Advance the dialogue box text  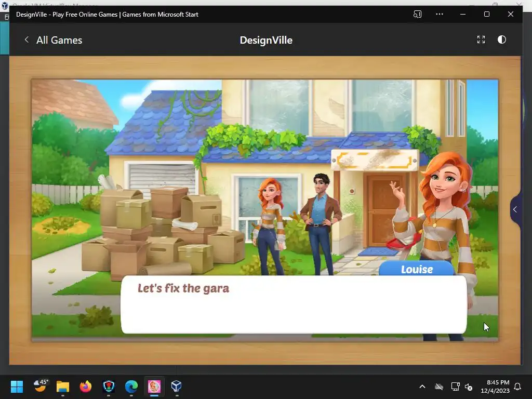point(294,304)
